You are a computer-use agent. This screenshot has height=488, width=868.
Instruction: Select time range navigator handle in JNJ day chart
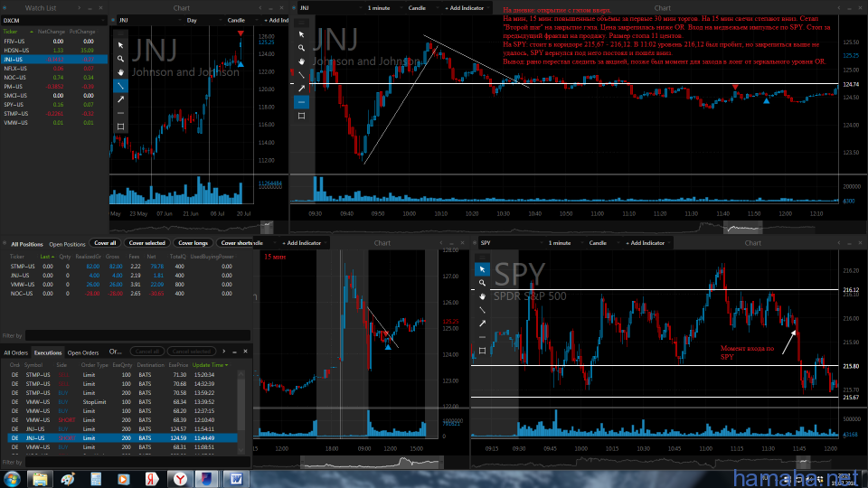267,227
